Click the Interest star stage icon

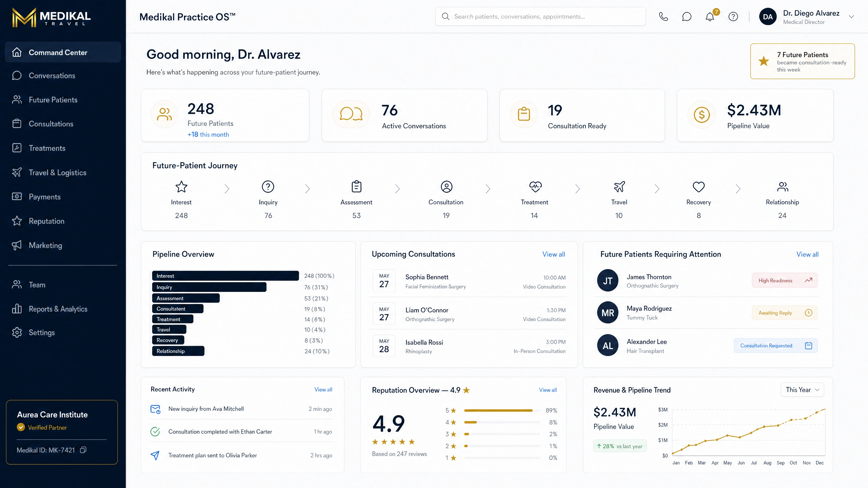click(x=181, y=187)
